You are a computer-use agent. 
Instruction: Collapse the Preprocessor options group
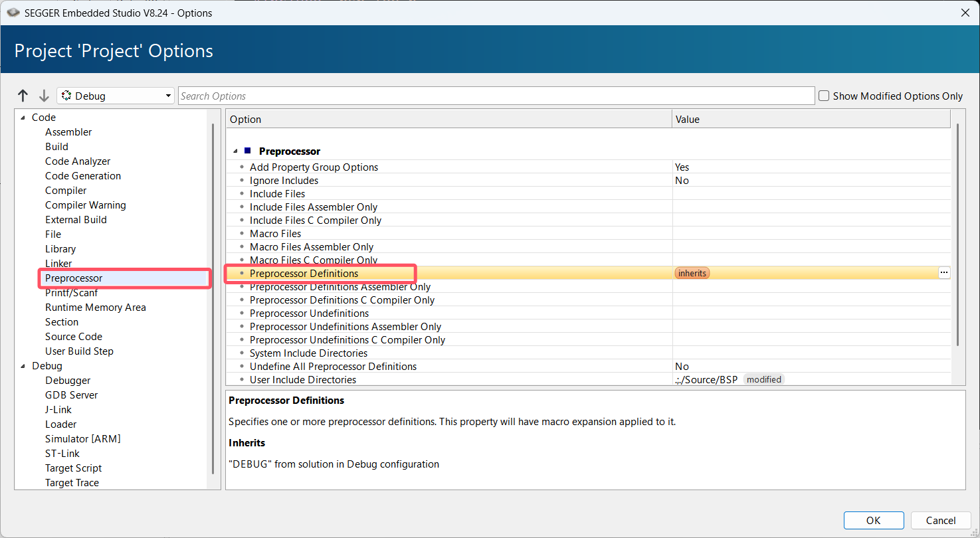coord(235,151)
